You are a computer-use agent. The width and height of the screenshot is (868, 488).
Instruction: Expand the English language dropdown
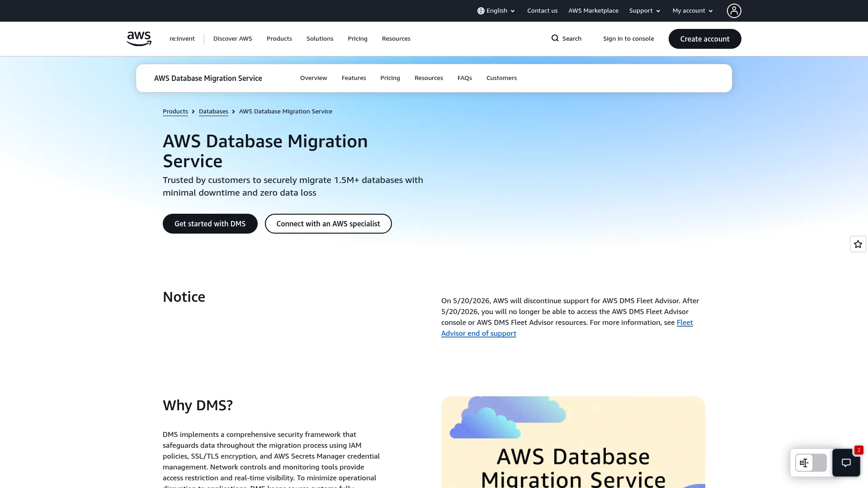pyautogui.click(x=496, y=11)
